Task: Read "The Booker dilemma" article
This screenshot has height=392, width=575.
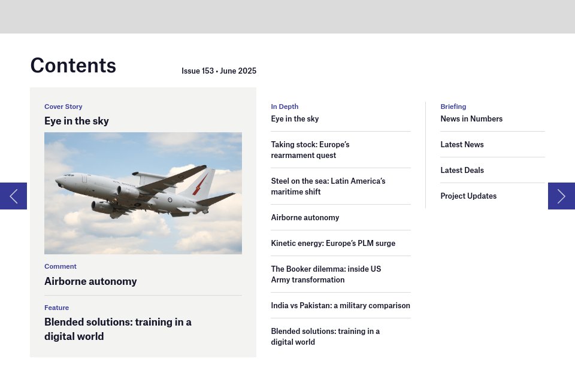Action: click(x=326, y=275)
